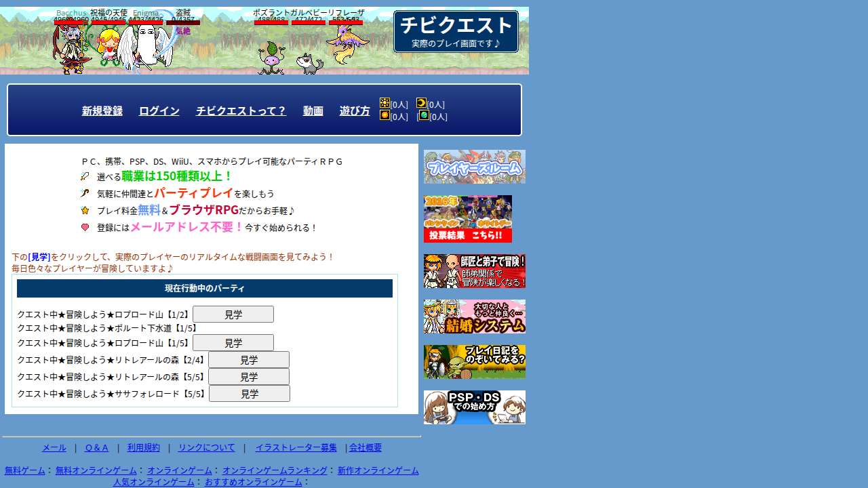Open the プレイヤーズルーム banner
868x488 pixels.
tap(475, 167)
